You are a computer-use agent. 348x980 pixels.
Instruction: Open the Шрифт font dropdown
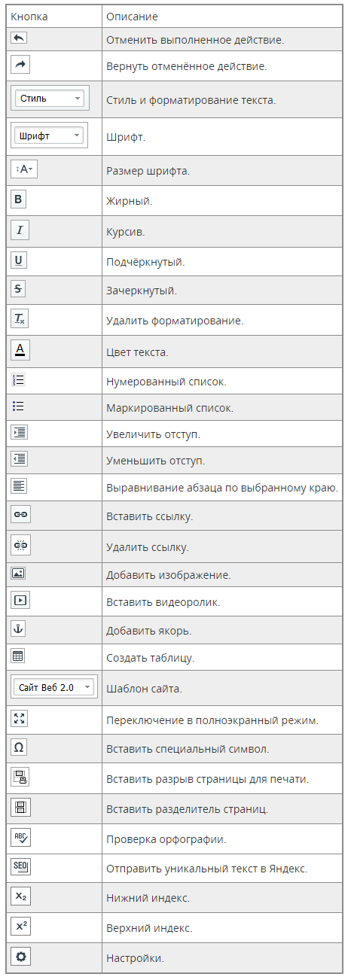pos(50,136)
